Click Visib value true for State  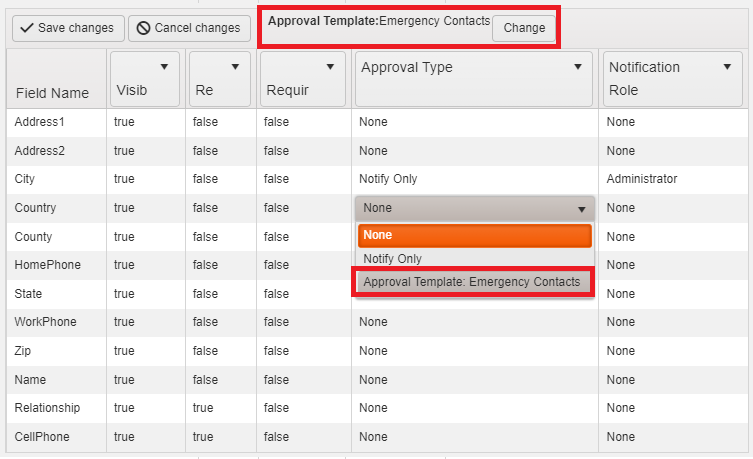click(124, 294)
